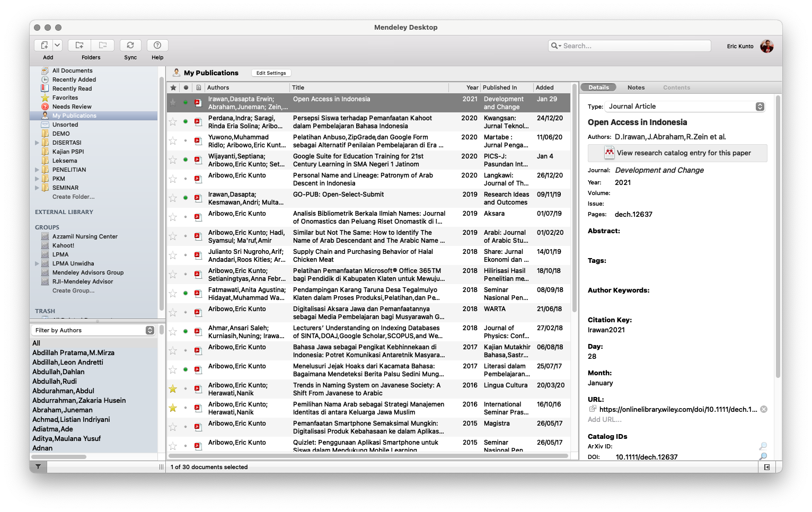
Task: Filter by author Abraham,Juneman
Action: click(x=62, y=410)
